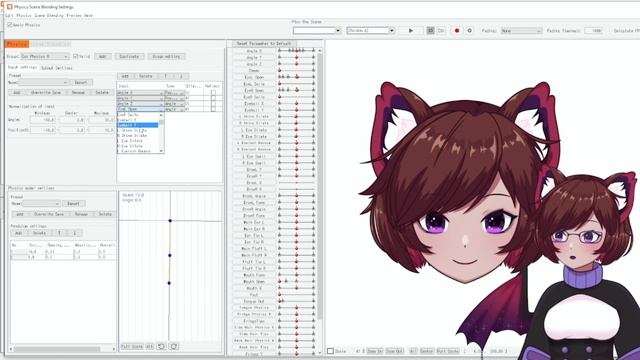Move input row up with arrow button
This screenshot has width=640, height=360.
click(x=165, y=76)
